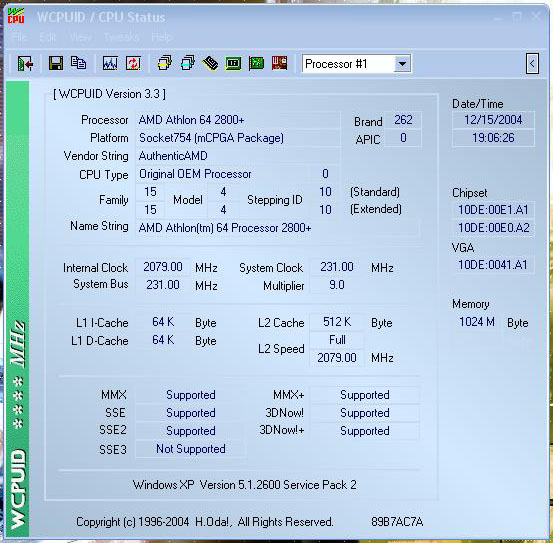Open the View menu
The height and width of the screenshot is (543, 553).
point(80,37)
